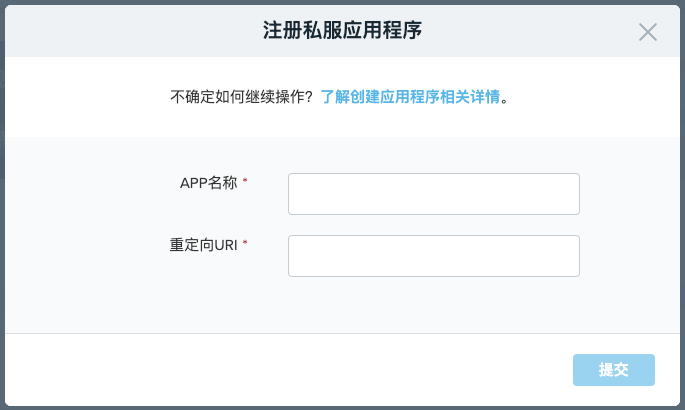The image size is (685, 410).
Task: Click the light blue button in dialog footer
Action: click(613, 370)
